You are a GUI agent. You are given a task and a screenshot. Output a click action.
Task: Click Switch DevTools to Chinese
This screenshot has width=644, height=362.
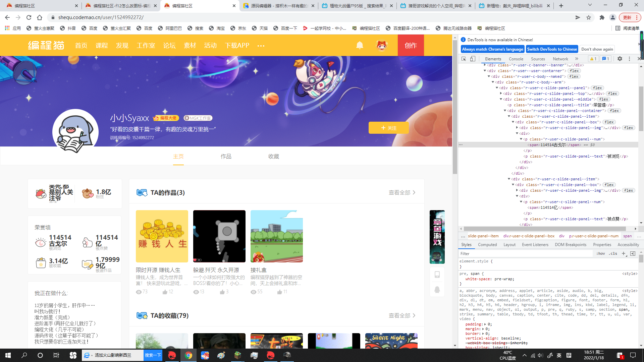tap(552, 49)
